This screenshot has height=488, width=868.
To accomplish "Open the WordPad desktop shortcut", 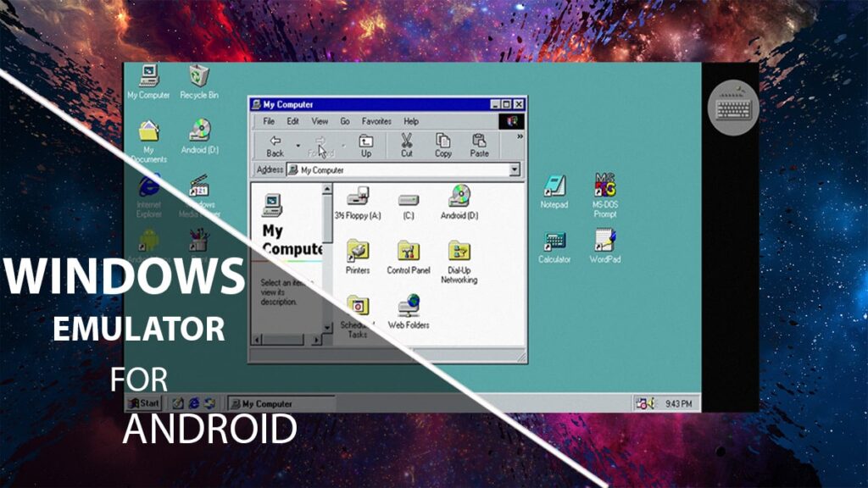I will pyautogui.click(x=604, y=243).
